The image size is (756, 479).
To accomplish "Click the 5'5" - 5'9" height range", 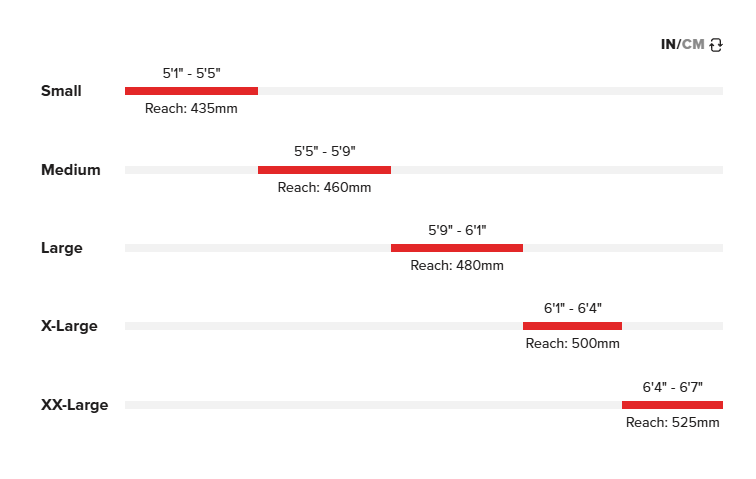I will tap(324, 151).
